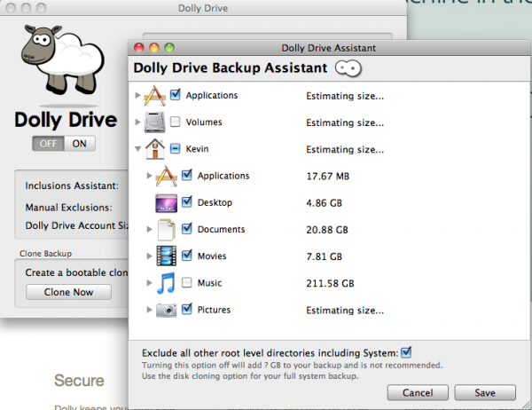Click the Manual Exclusions label
This screenshot has height=410, width=532.
click(x=69, y=208)
